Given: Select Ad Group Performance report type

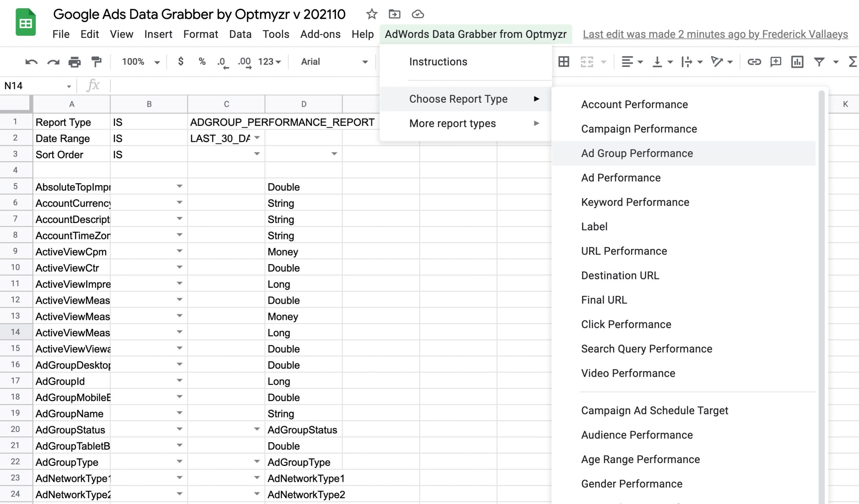Looking at the screenshot, I should tap(637, 153).
